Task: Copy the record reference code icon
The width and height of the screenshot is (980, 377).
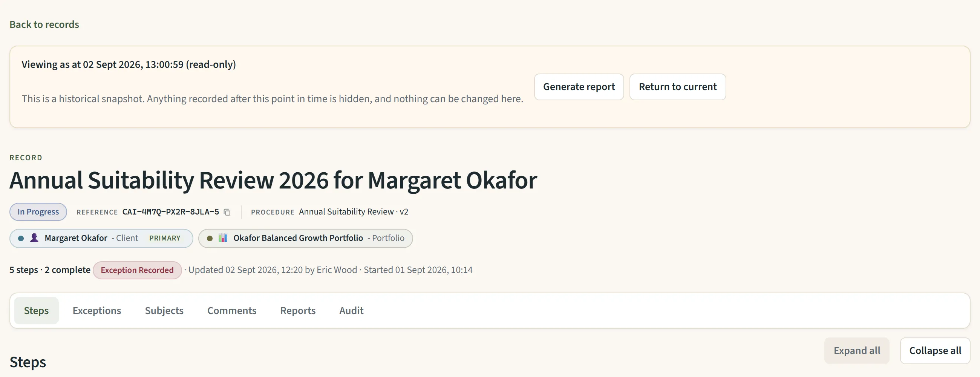Action: point(227,212)
